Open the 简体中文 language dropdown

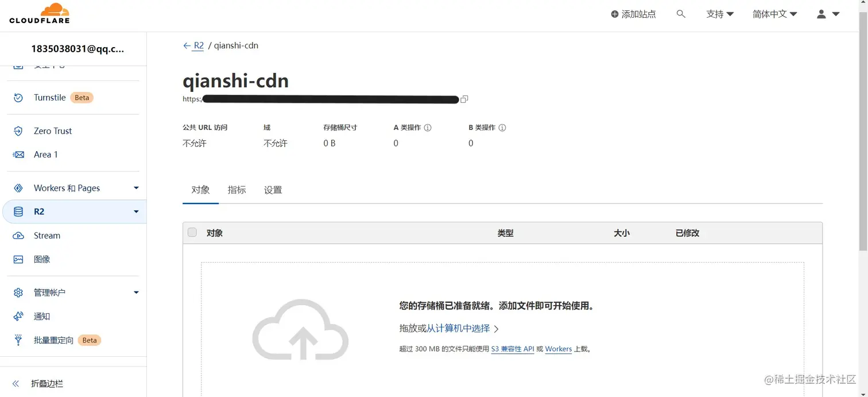(775, 14)
